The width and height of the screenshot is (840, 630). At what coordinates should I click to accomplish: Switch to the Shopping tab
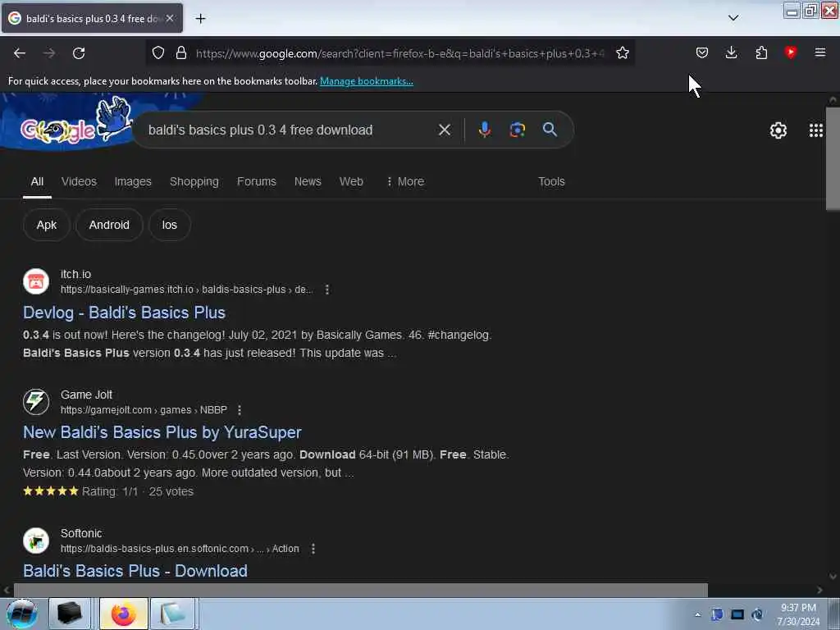tap(194, 181)
